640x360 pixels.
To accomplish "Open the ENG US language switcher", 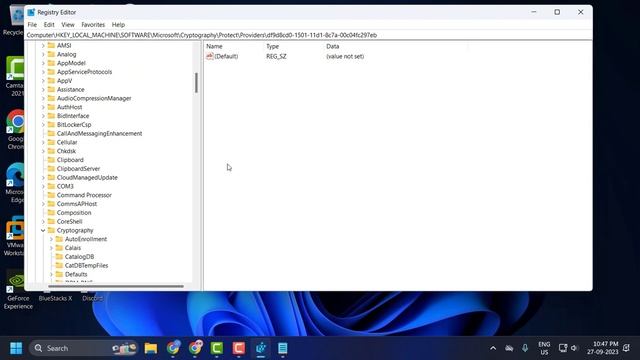I will [x=544, y=348].
